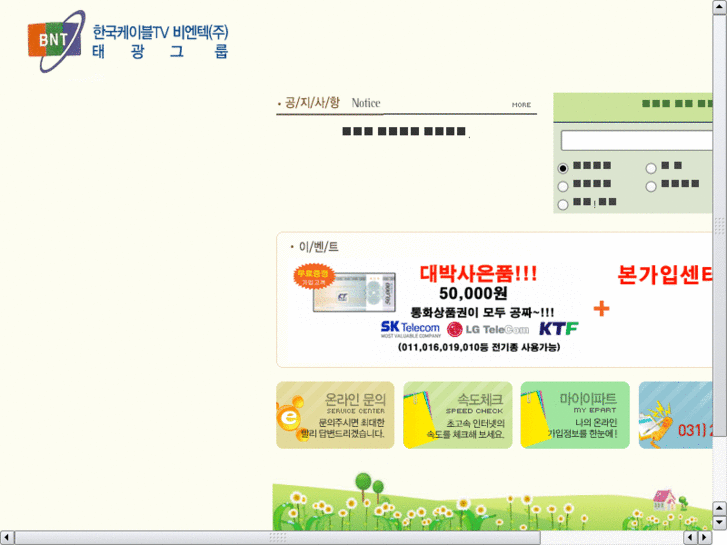Image resolution: width=727 pixels, height=545 pixels.
Task: Click the 이/벤/트 event heading
Action: 315,247
